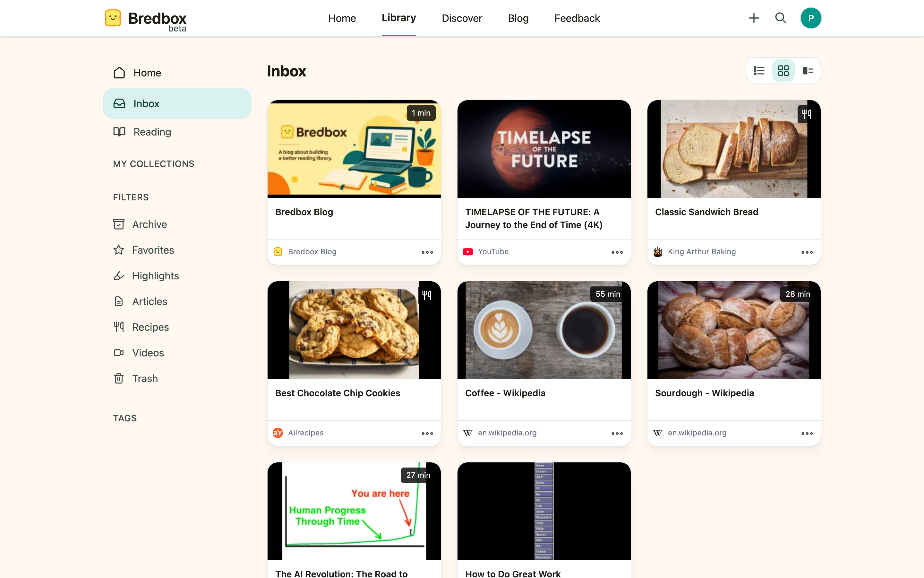Screen dimensions: 924x578
Task: Click the Allrecipes source icon
Action: coord(278,433)
